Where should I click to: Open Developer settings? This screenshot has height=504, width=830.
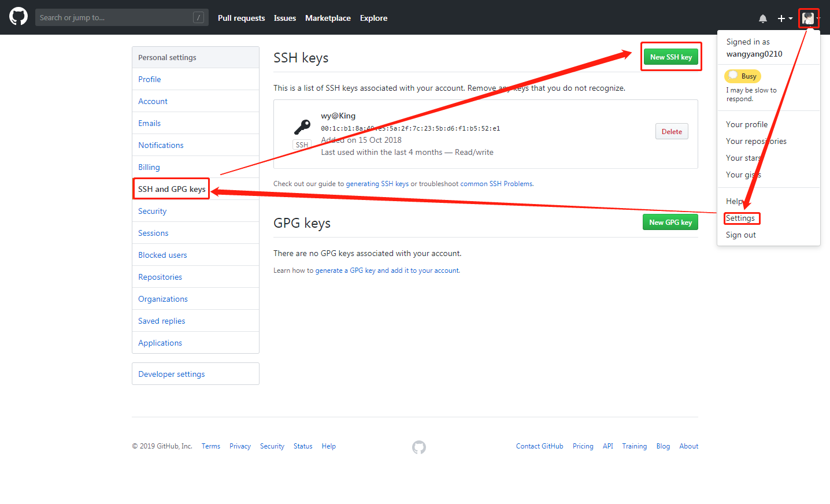click(x=195, y=374)
